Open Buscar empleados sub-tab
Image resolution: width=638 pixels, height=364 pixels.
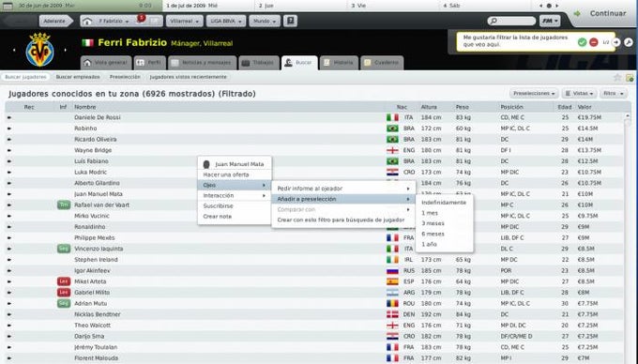tap(78, 77)
